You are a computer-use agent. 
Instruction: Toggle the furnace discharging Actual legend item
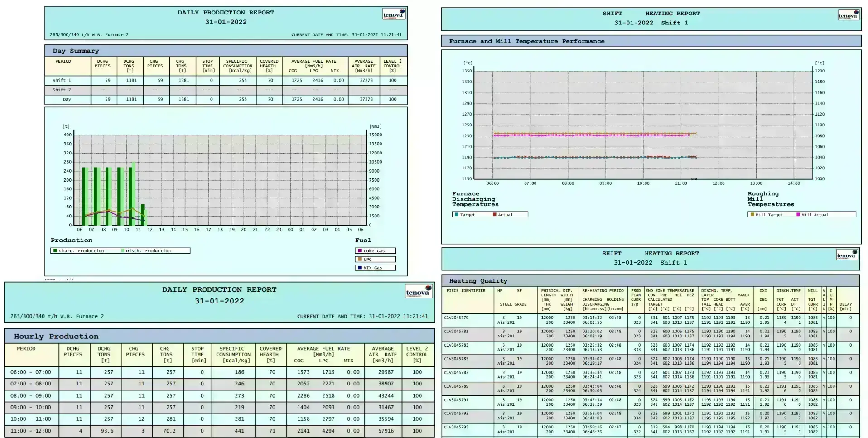503,215
